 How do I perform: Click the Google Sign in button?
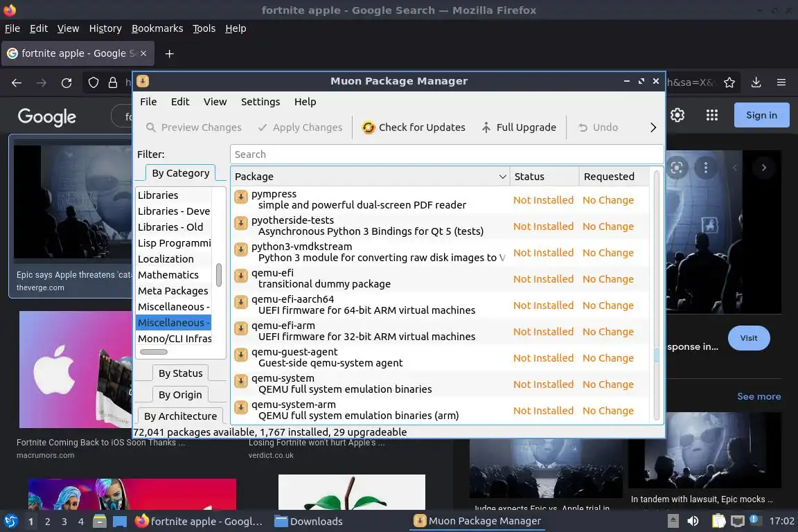click(x=761, y=115)
